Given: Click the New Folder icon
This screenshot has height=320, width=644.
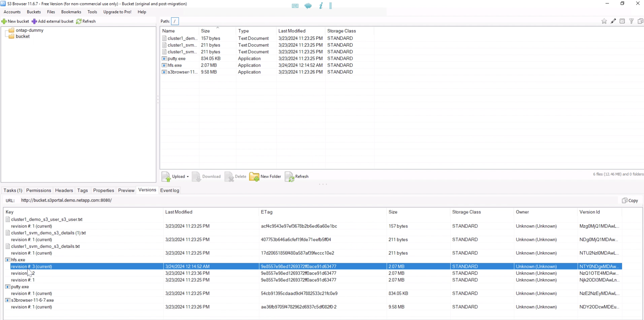Looking at the screenshot, I should pos(254,177).
